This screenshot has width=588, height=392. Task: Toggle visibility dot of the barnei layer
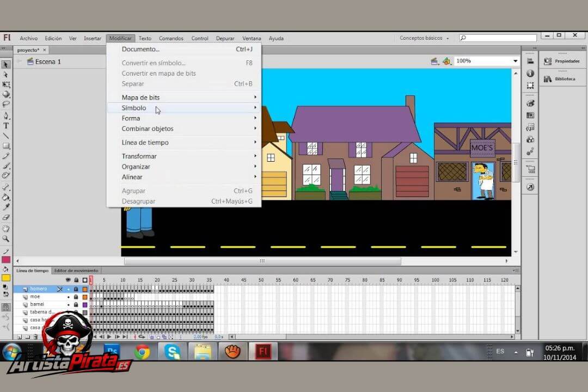(68, 305)
